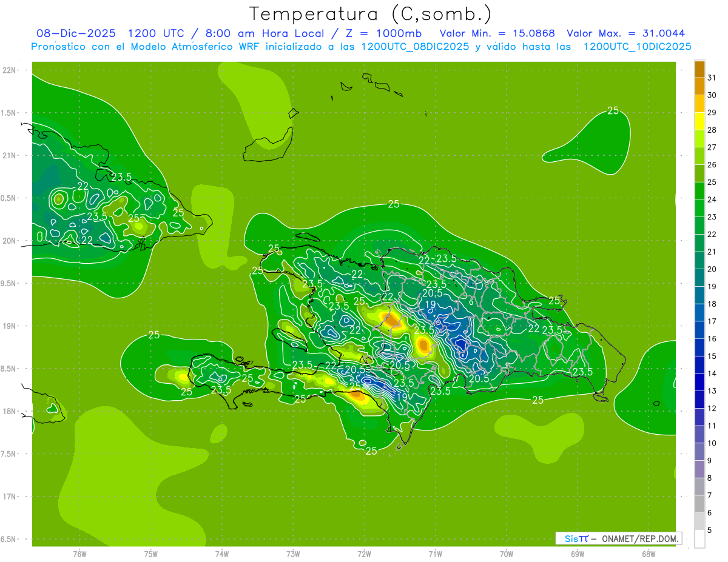Click the '19N' latitude axis label
This screenshot has width=728, height=562.
[x=9, y=326]
